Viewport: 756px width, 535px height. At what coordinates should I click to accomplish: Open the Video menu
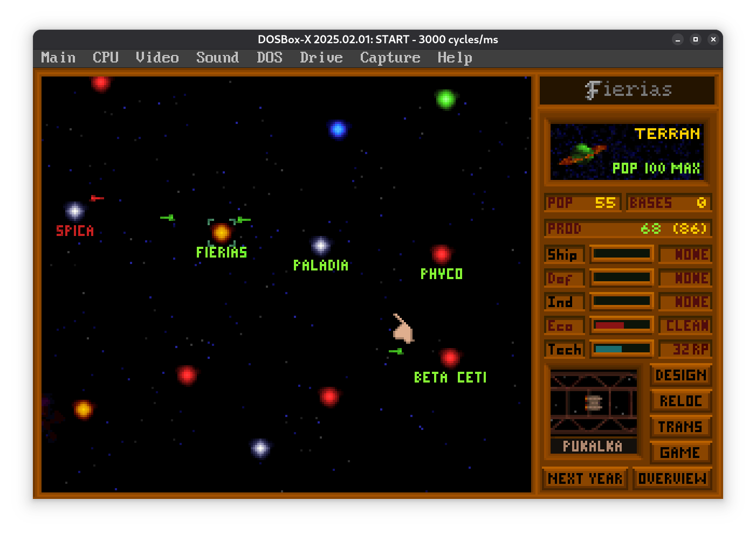pyautogui.click(x=157, y=58)
